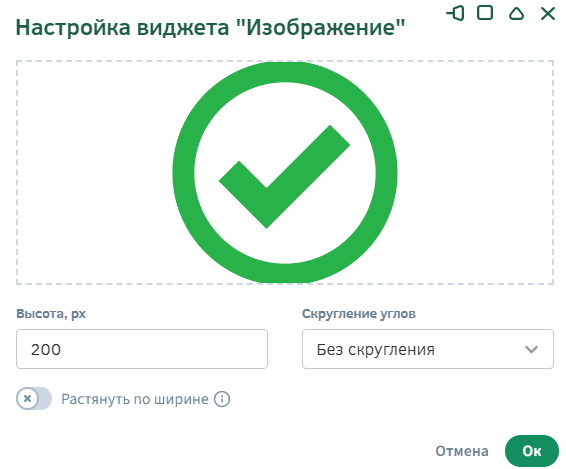Cancel changes with Отмена
This screenshot has width=566, height=469.
click(x=462, y=451)
